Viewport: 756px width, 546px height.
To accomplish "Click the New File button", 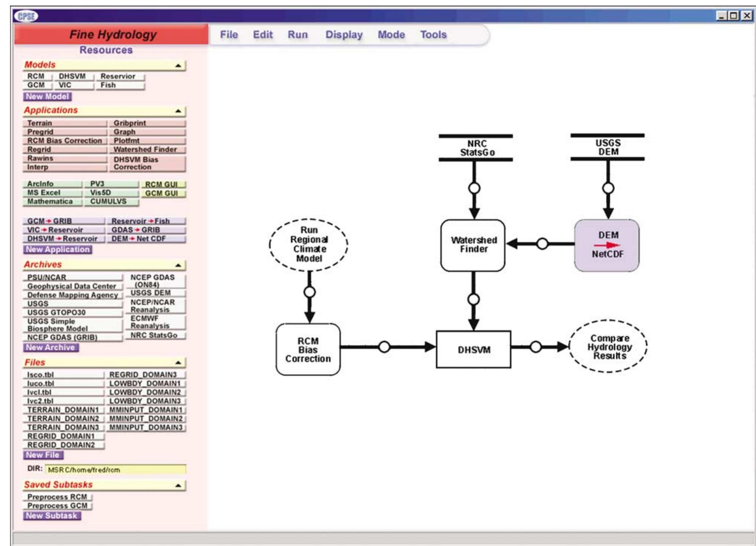I will point(43,455).
